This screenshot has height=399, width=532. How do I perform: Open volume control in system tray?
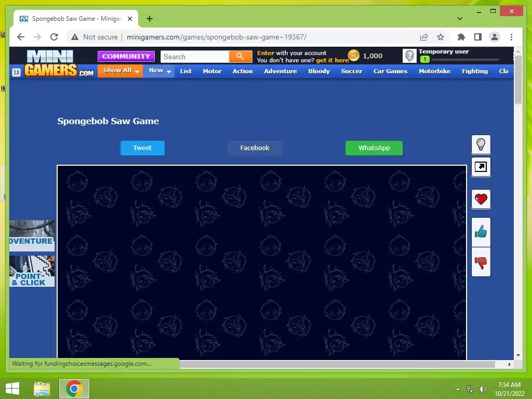tap(483, 389)
